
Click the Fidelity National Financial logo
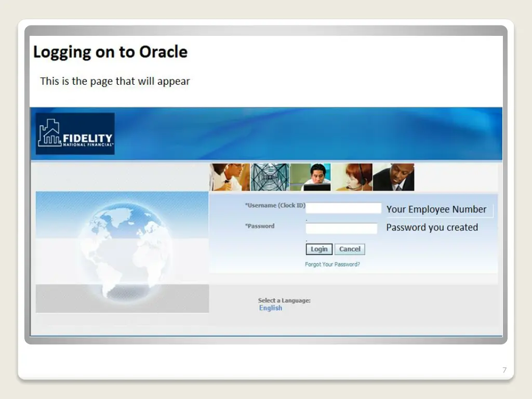[x=75, y=134]
